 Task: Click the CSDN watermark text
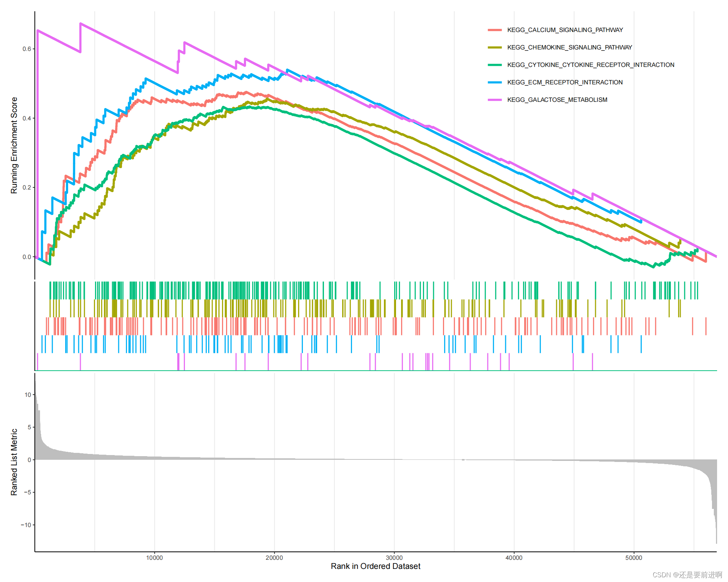687,575
